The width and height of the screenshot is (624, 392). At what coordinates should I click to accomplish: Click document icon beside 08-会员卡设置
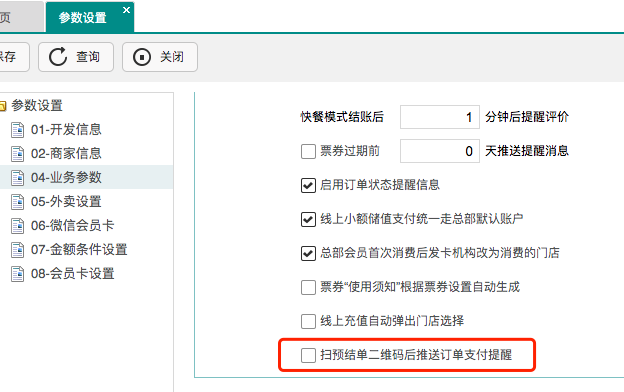coord(18,274)
